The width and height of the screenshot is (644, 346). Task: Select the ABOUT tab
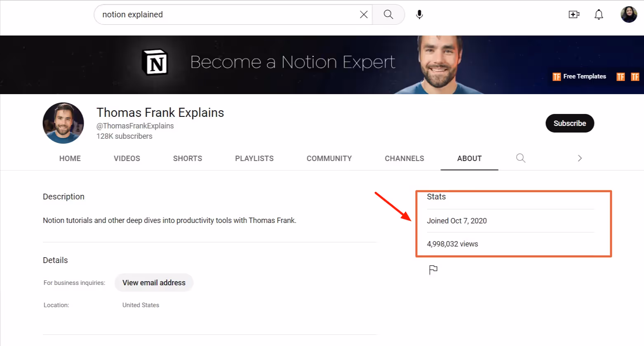coord(469,159)
